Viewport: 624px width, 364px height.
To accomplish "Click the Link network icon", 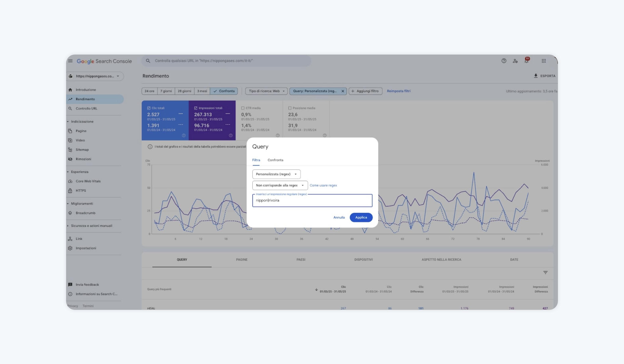I will pyautogui.click(x=70, y=239).
